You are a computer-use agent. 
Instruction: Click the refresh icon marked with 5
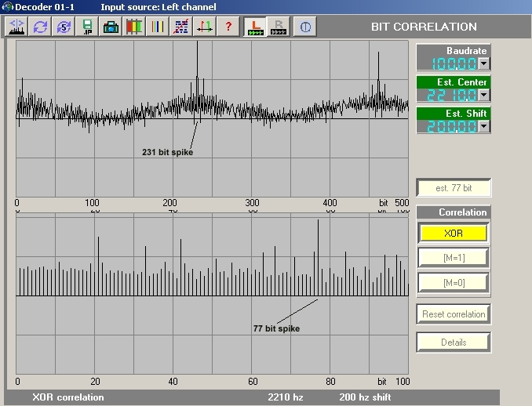[64, 27]
